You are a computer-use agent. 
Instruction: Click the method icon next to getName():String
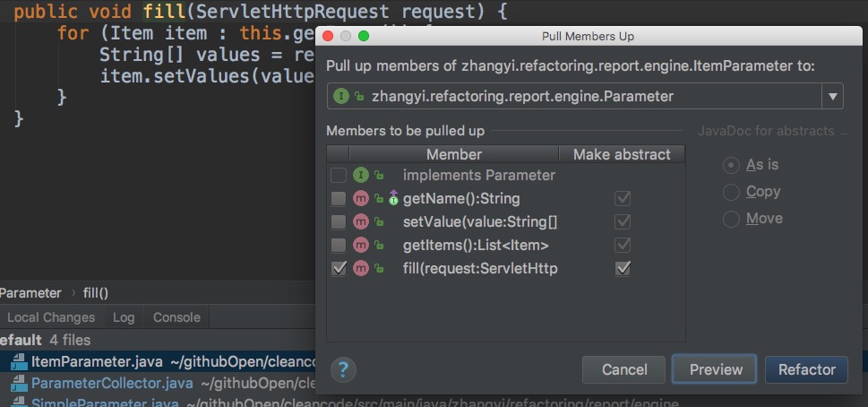pyautogui.click(x=361, y=198)
